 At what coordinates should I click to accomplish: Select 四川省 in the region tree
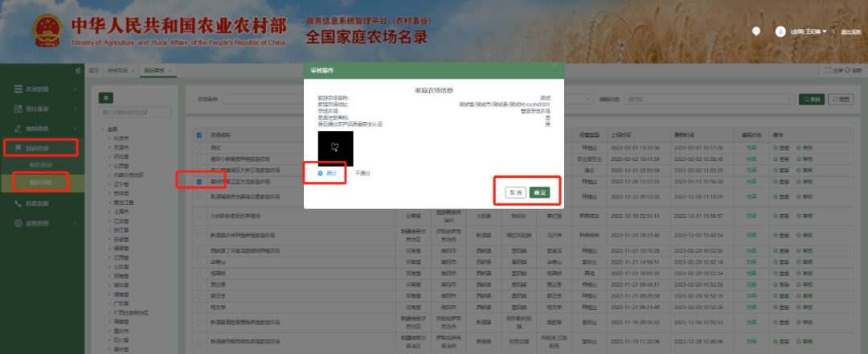click(121, 340)
